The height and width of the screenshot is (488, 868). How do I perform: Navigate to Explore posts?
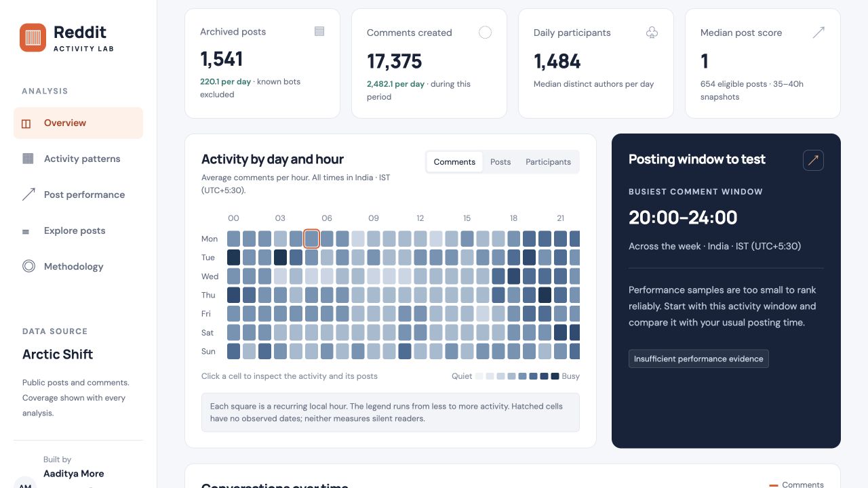click(79, 230)
